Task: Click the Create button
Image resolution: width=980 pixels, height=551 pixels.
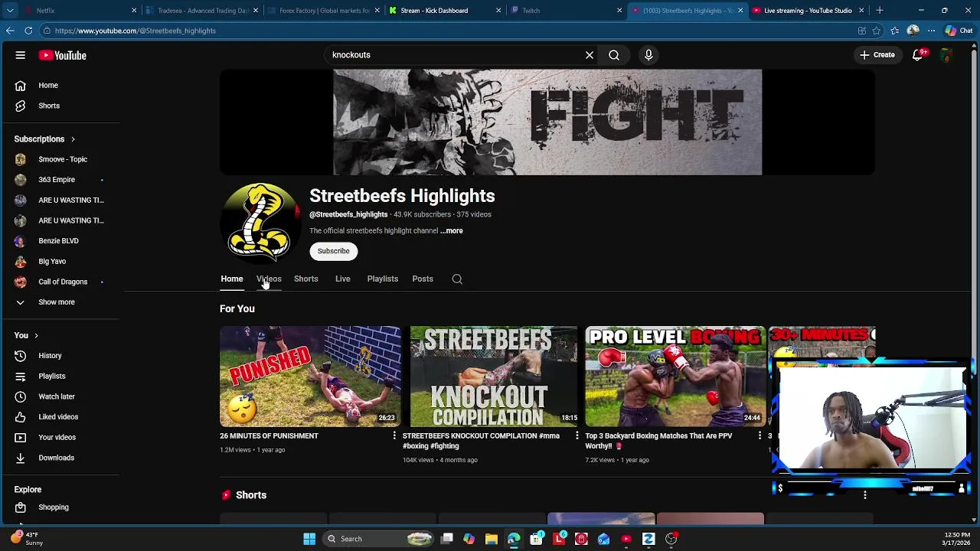Action: [877, 55]
